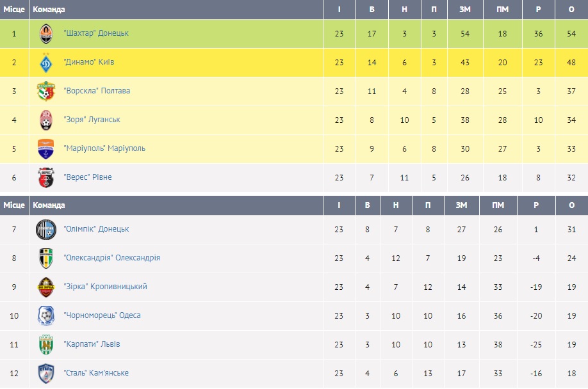Viewport: 588px width, 389px height.
Task: Click the Zirka Kropyvnytskyi team logo
Action: [x=46, y=287]
